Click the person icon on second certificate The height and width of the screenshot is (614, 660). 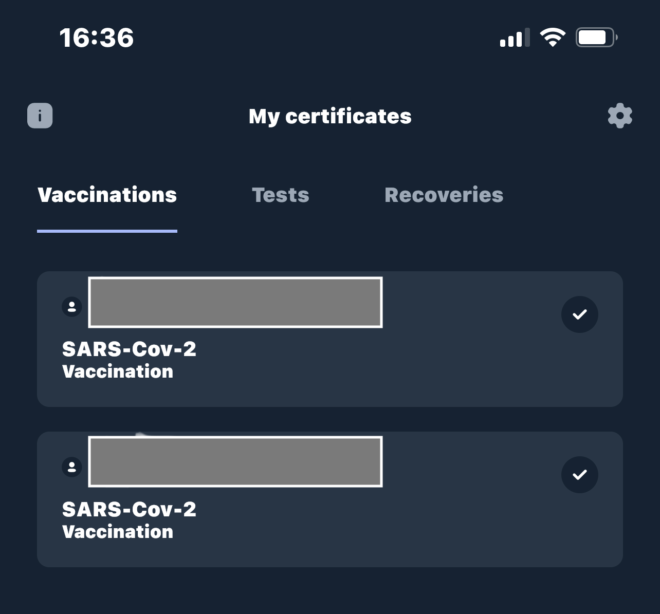tap(71, 466)
